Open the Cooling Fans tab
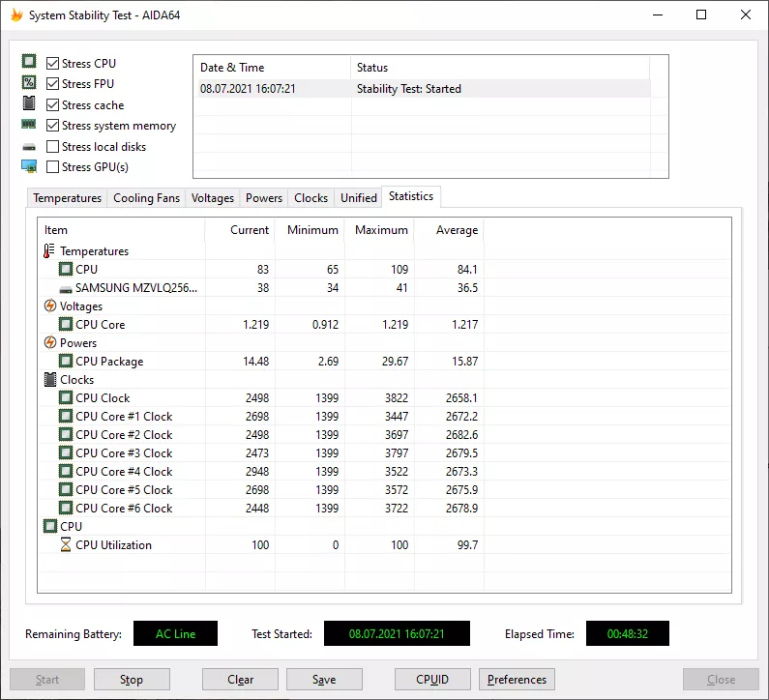The image size is (769, 700). (x=146, y=198)
